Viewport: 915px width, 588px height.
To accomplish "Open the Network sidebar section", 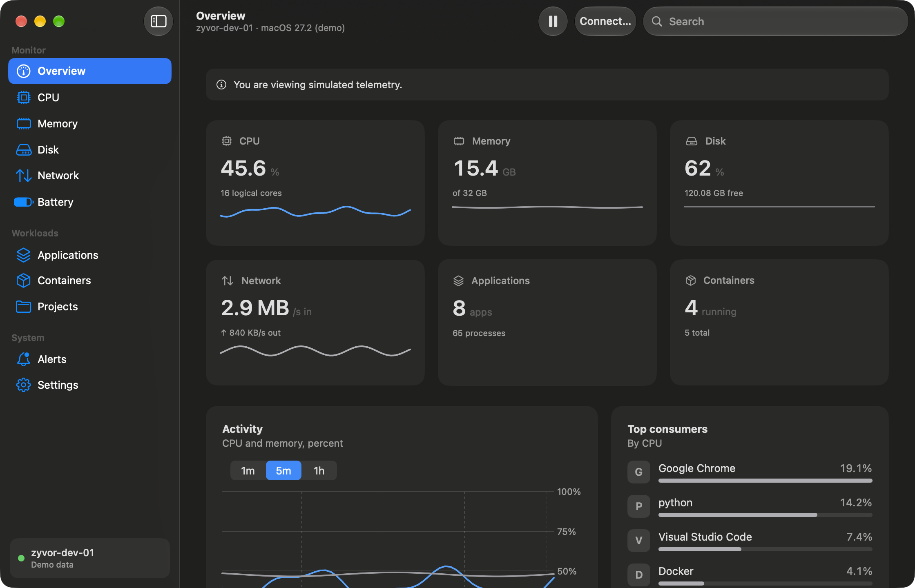I will click(x=90, y=176).
